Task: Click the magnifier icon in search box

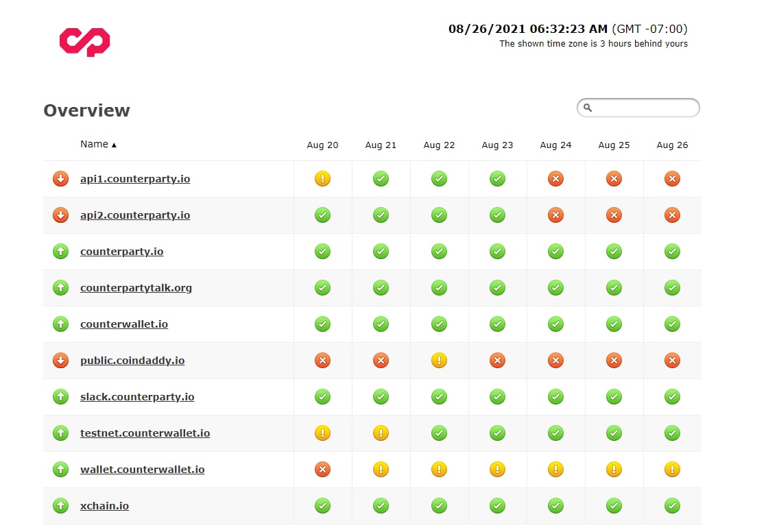Action: tap(587, 108)
